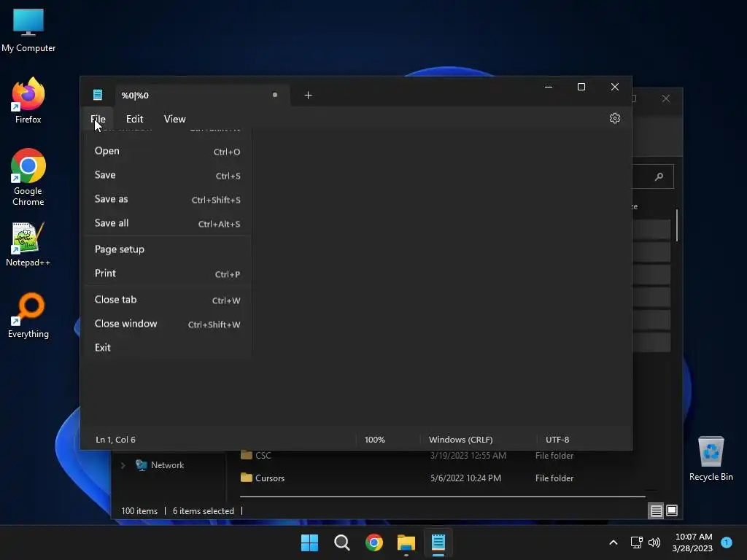Maximize the Notepad window
The image size is (747, 560).
pos(581,87)
